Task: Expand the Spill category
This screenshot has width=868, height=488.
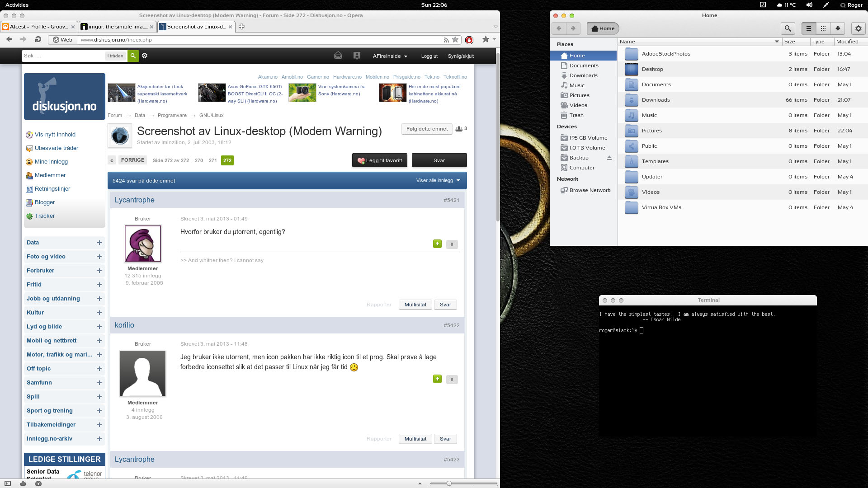Action: (x=99, y=397)
